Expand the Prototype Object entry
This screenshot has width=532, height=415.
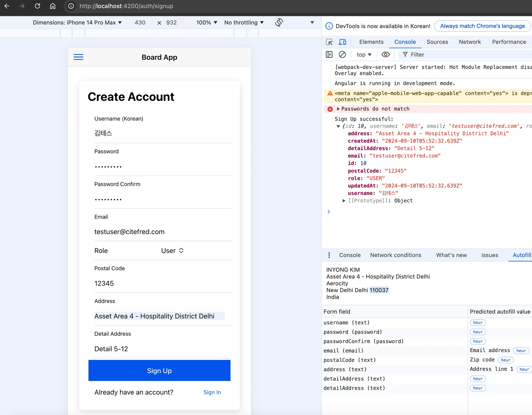pyautogui.click(x=344, y=201)
